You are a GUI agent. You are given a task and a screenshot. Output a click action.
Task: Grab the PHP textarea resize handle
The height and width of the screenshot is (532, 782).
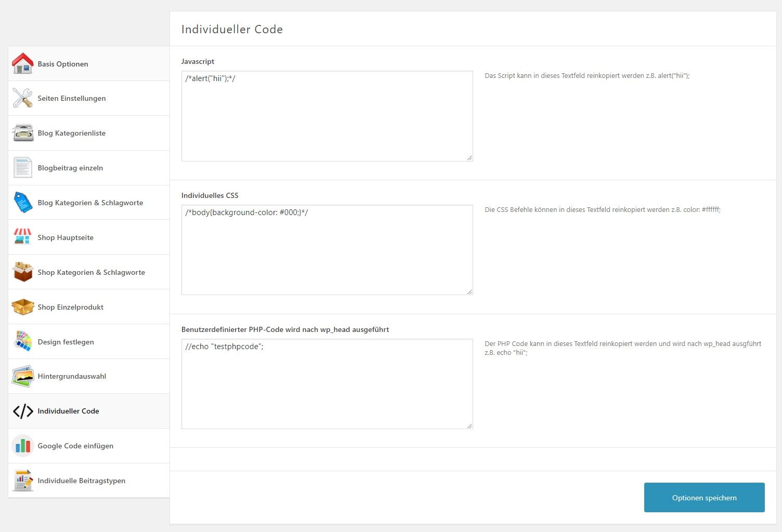pyautogui.click(x=470, y=425)
